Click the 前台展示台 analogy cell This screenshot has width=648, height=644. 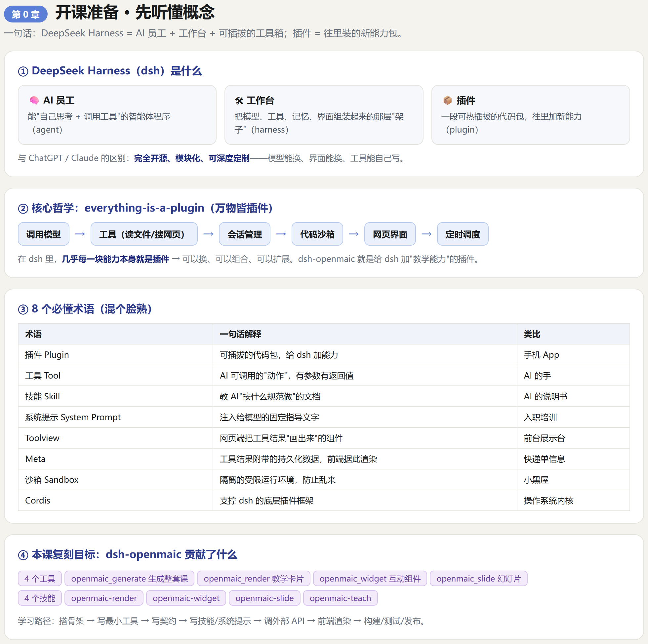click(x=574, y=438)
